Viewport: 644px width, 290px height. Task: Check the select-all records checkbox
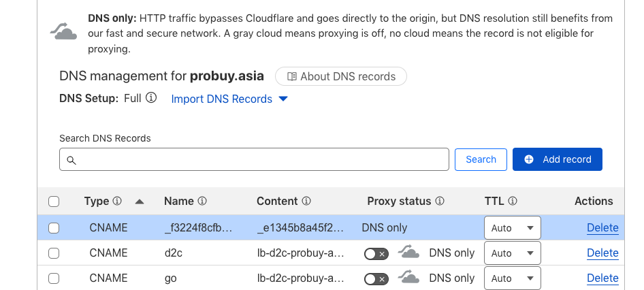[x=54, y=202]
